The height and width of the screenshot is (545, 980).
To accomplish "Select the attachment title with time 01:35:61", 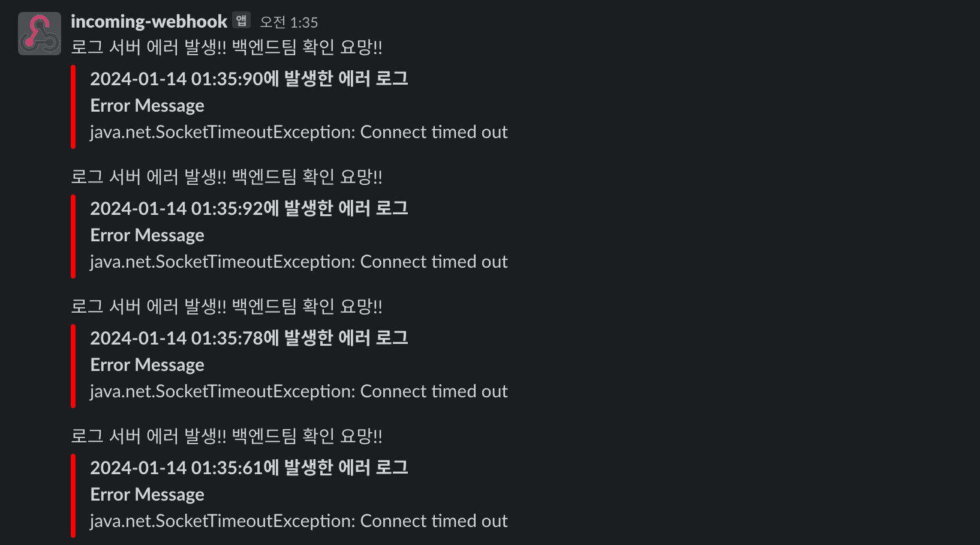I will 249,468.
